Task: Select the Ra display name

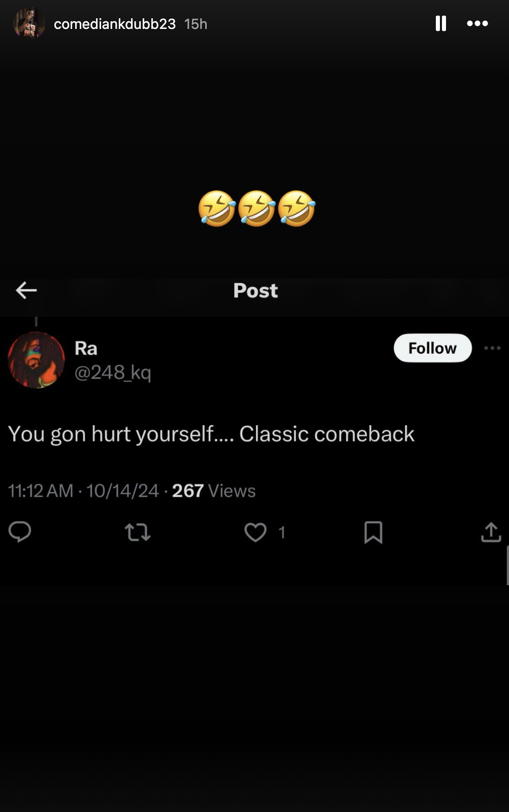Action: pos(86,349)
